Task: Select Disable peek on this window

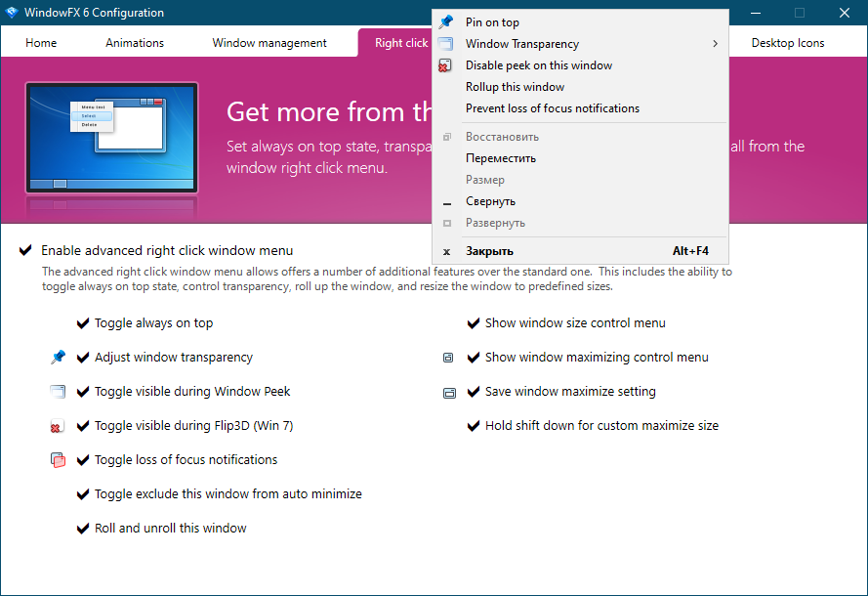Action: tap(580, 65)
